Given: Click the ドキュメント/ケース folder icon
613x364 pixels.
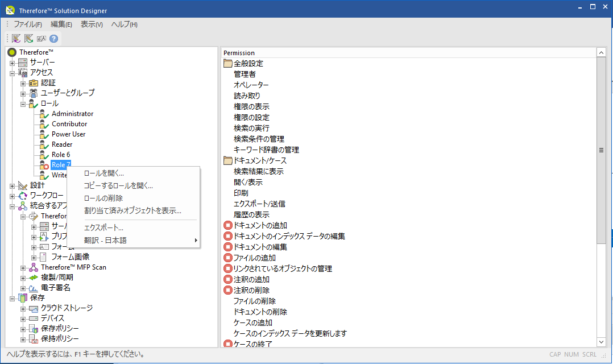Looking at the screenshot, I should (x=228, y=161).
